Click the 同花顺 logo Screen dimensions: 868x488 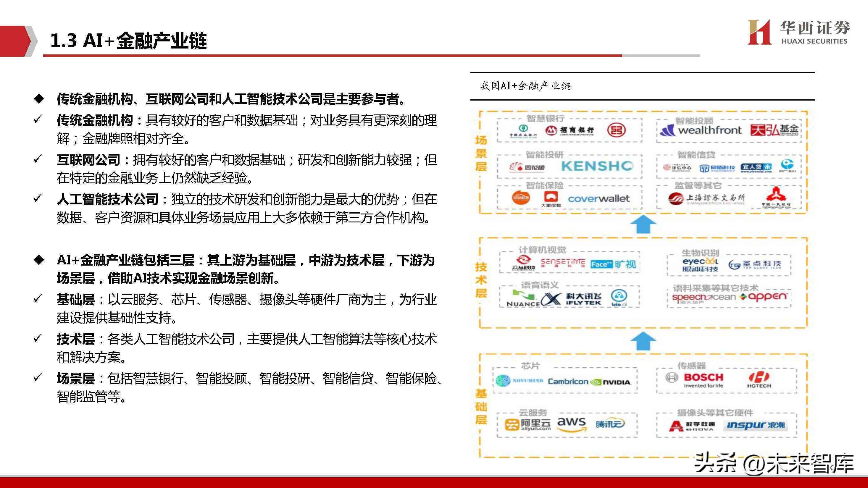(526, 167)
